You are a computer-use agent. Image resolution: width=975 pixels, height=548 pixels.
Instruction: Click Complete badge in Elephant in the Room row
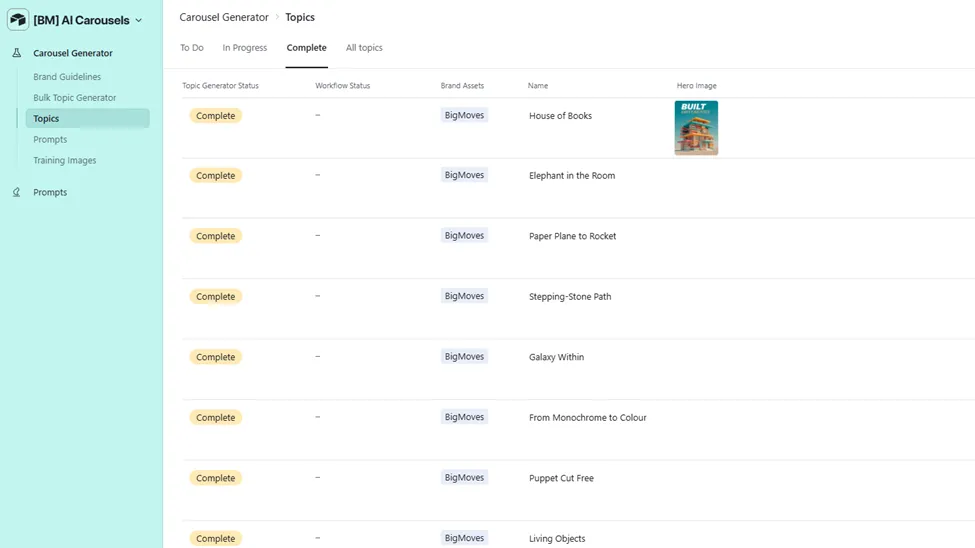(216, 175)
